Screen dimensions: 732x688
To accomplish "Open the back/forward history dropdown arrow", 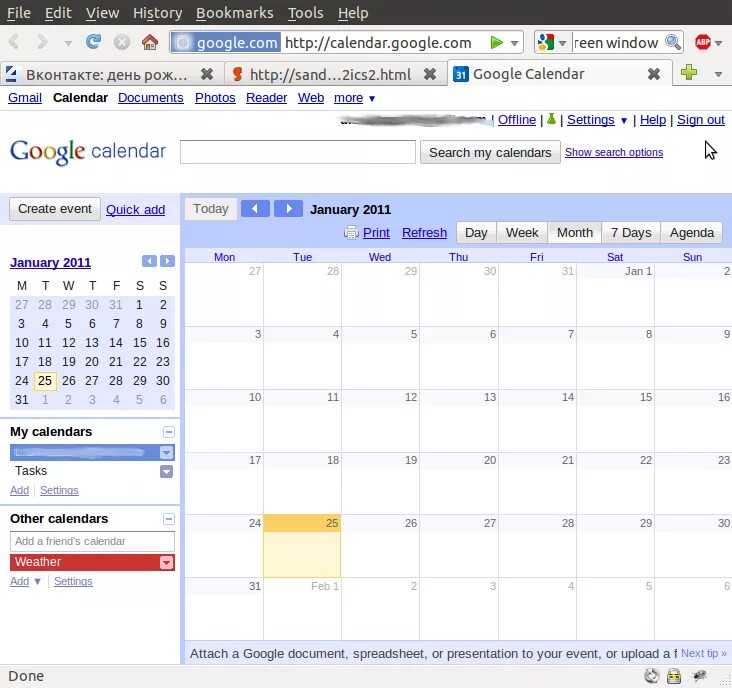I will coord(68,43).
